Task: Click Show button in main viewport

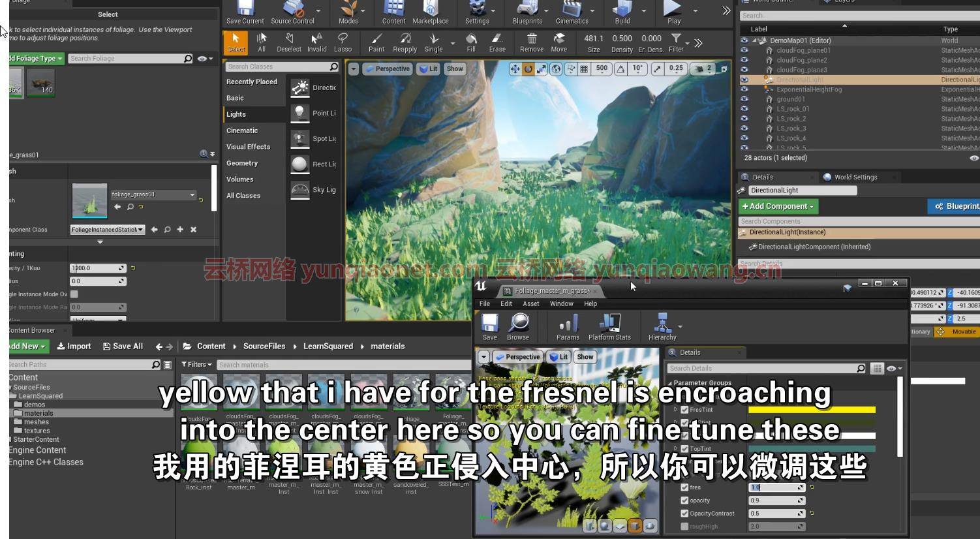Action: 455,69
